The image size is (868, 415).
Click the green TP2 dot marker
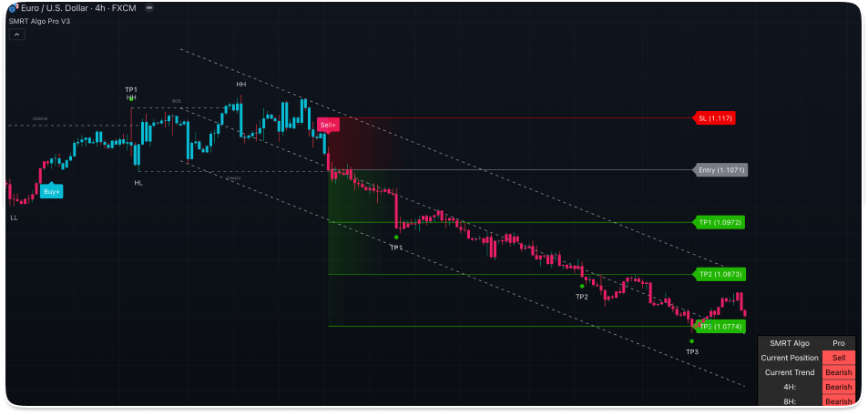click(x=582, y=286)
